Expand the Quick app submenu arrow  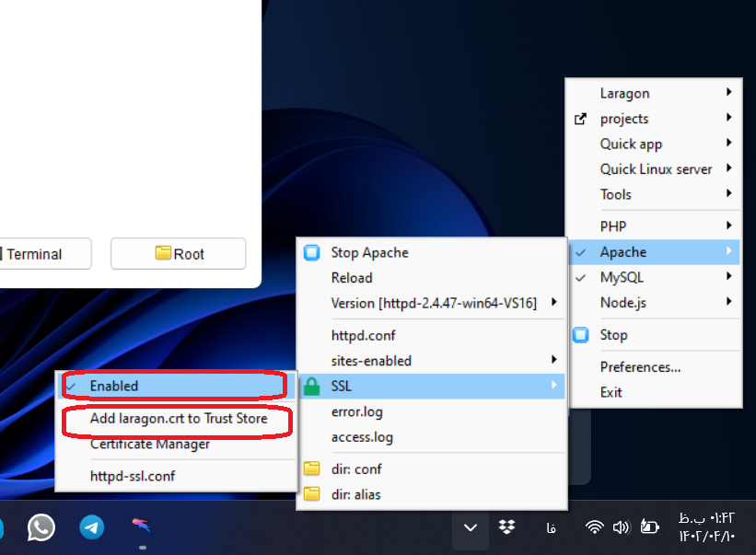729,143
